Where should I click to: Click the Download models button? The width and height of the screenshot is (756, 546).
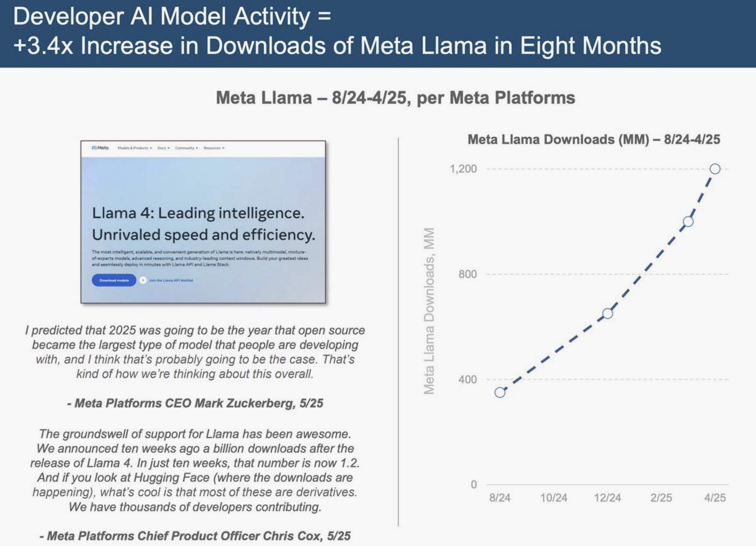pos(114,280)
